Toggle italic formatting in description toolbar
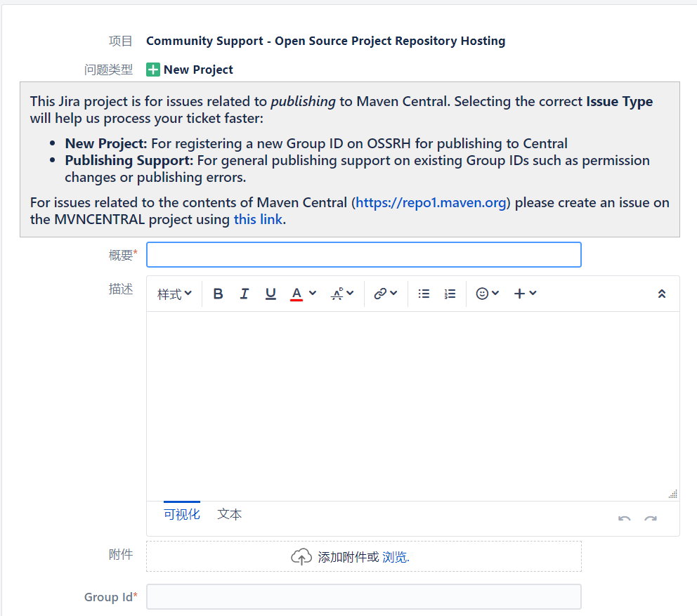 (244, 294)
